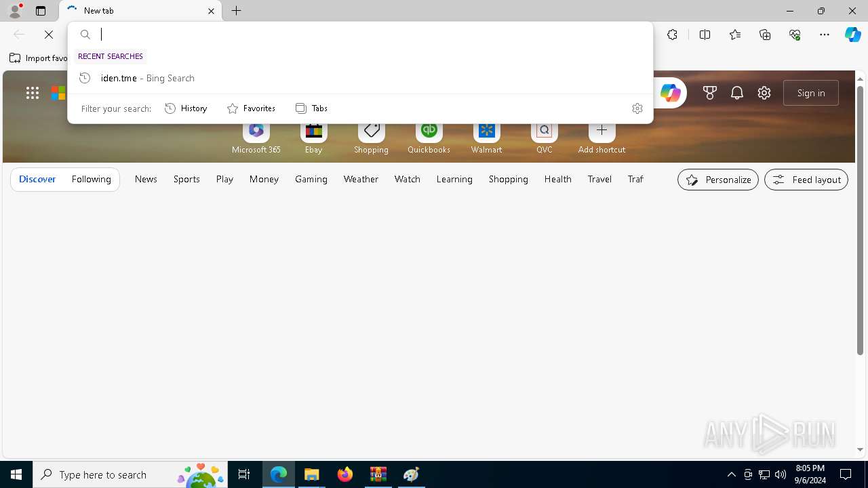The width and height of the screenshot is (868, 488).
Task: Filter search by History
Action: point(186,108)
